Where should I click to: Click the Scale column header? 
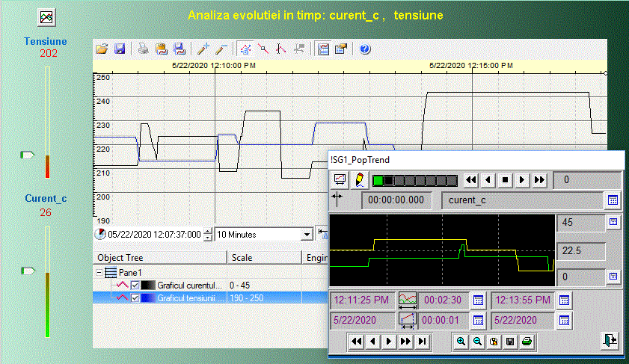coord(263,258)
